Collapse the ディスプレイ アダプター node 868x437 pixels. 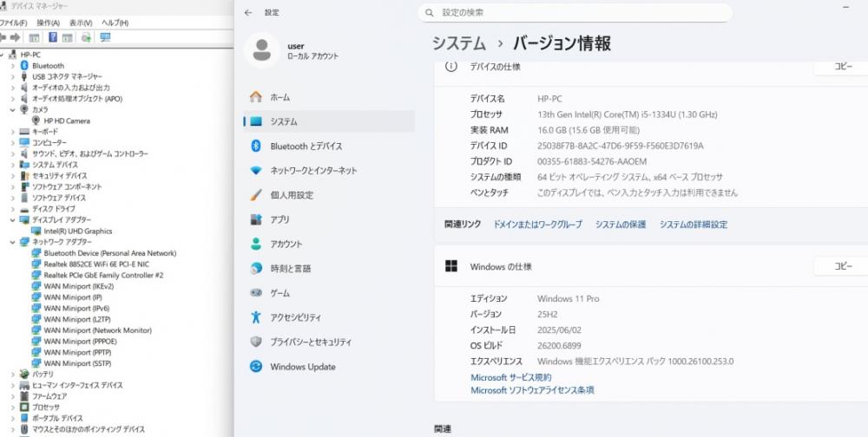coord(13,219)
